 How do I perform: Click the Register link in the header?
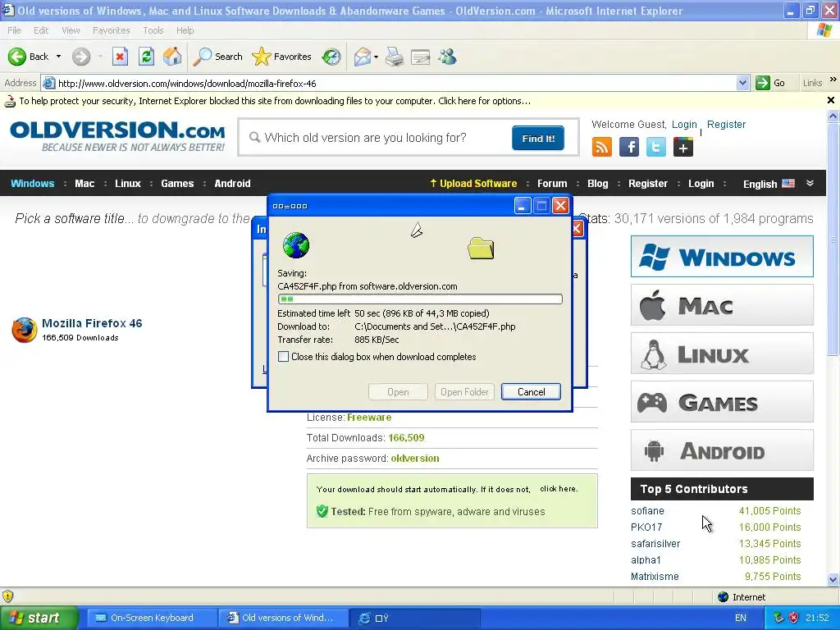(x=726, y=125)
